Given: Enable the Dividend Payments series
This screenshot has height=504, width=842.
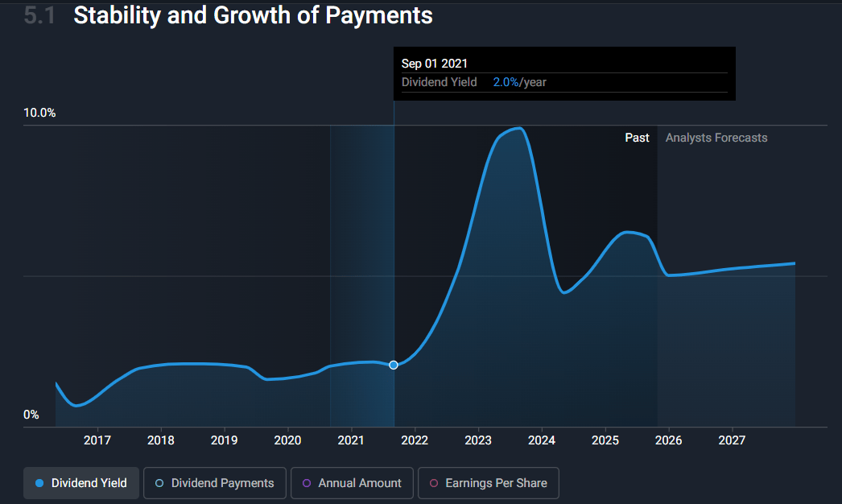Looking at the screenshot, I should tap(215, 483).
